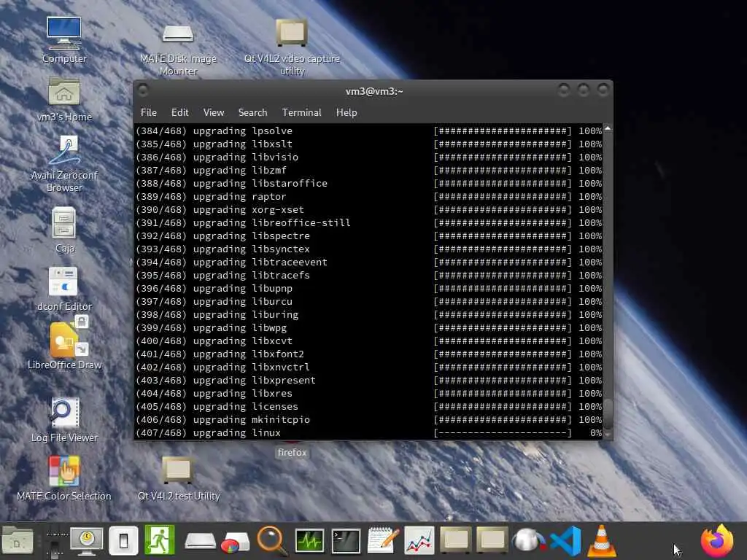The image size is (747, 560).
Task: Select Avahi Zeroconf Browser desktop icon
Action: (x=64, y=164)
